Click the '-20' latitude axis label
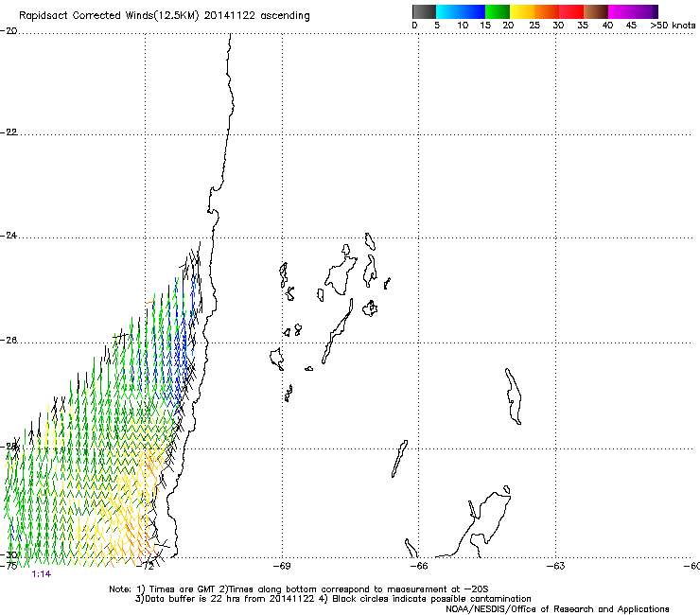 click(x=9, y=30)
